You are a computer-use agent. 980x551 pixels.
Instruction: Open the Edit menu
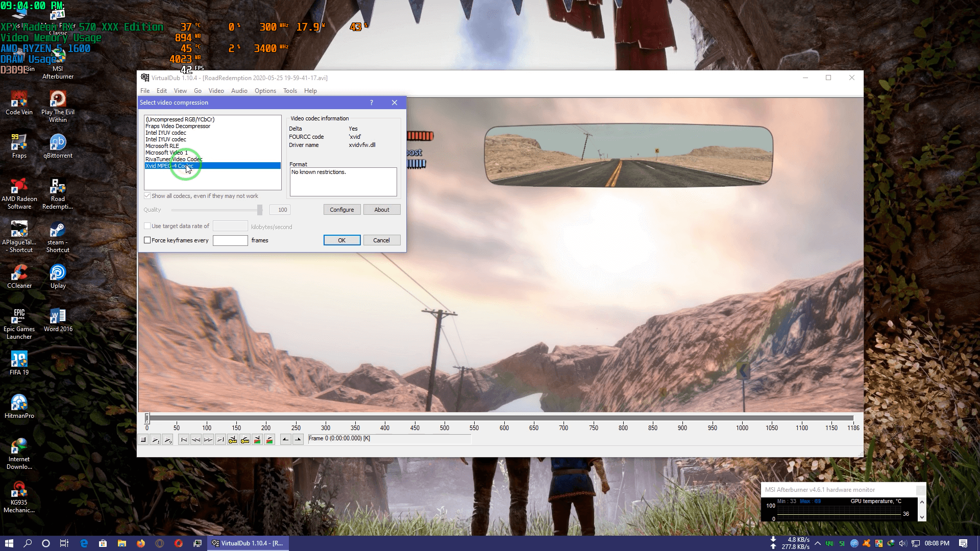tap(162, 91)
